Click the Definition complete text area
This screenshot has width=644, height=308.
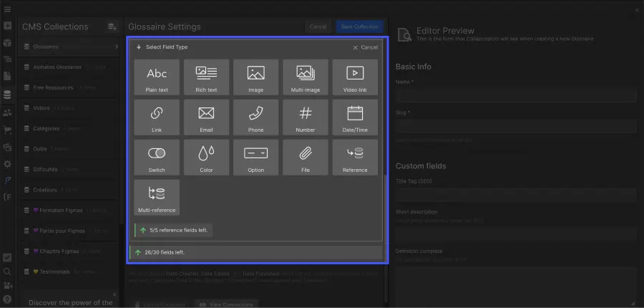tap(516, 285)
